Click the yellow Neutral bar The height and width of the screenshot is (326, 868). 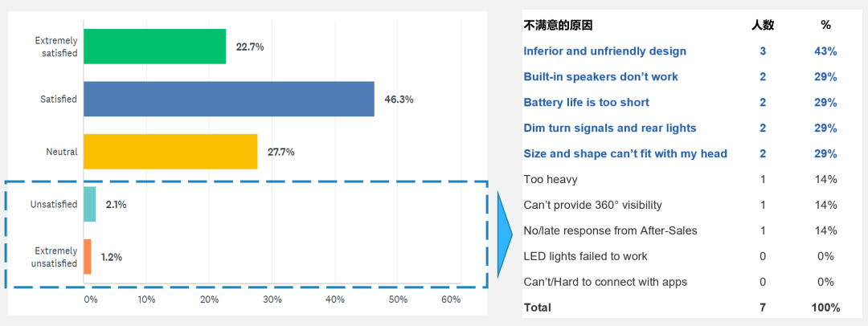point(170,152)
